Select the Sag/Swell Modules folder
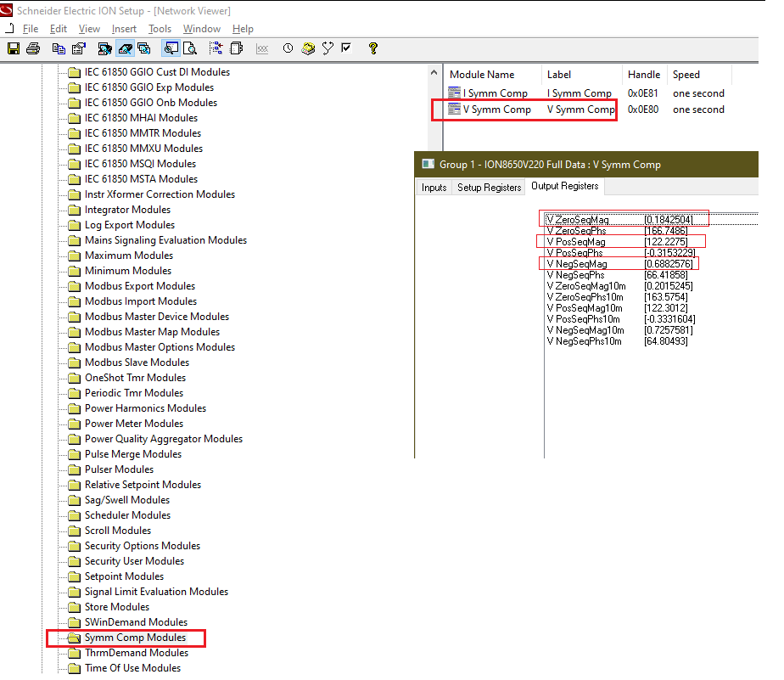 pos(127,500)
